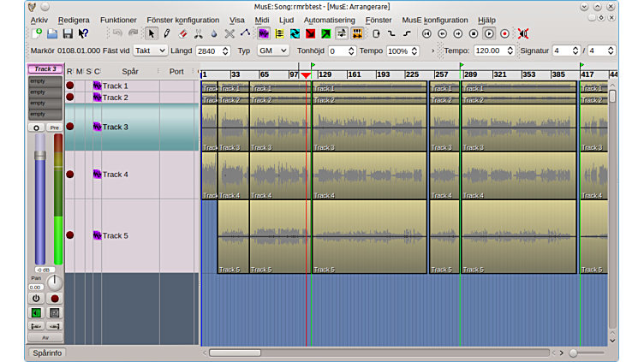Click the Track 3 strip label button

(x=45, y=69)
